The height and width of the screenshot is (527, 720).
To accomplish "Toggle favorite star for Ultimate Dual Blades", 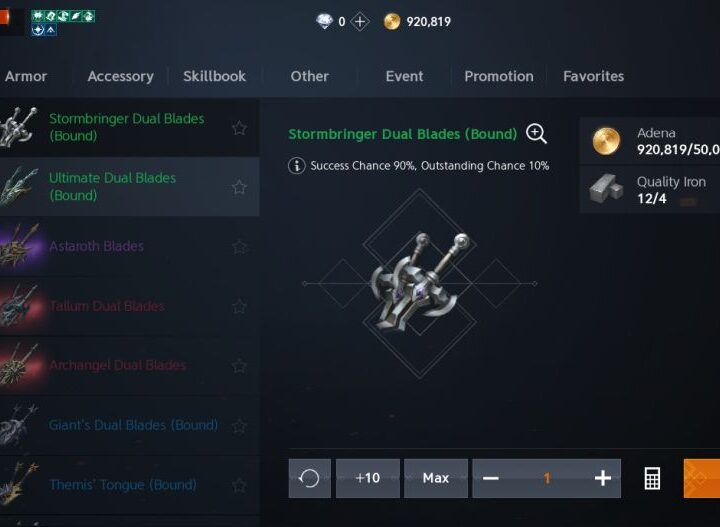I will pos(239,187).
